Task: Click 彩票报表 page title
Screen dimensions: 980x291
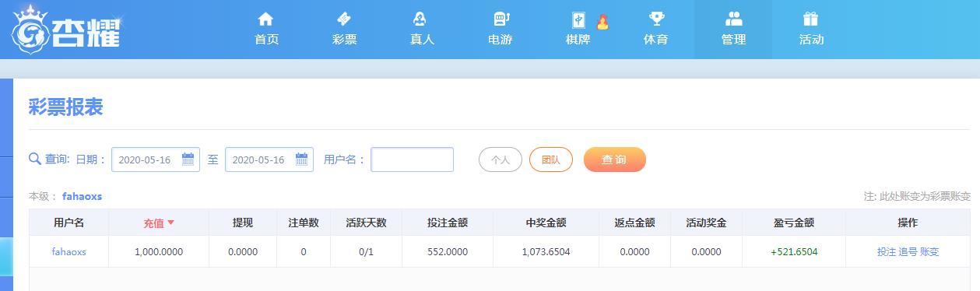Action: (x=66, y=107)
